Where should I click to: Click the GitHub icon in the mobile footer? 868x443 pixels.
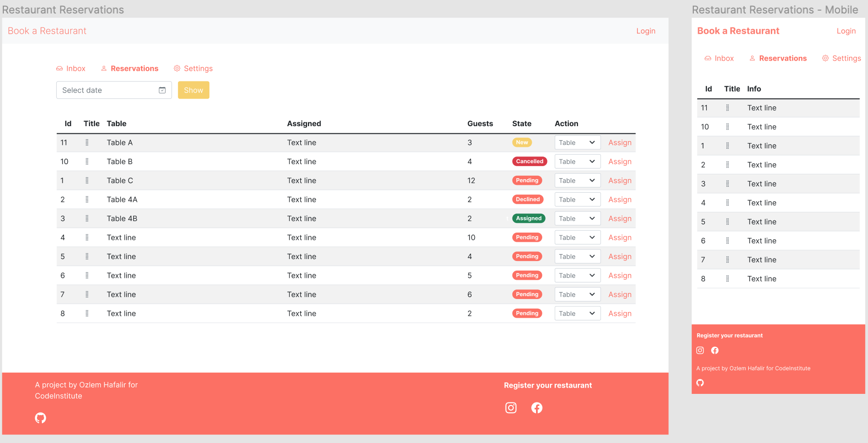(700, 383)
